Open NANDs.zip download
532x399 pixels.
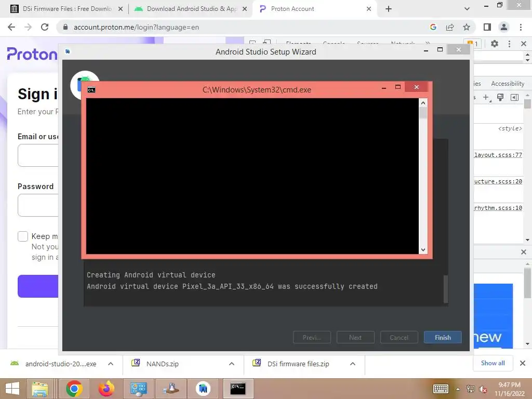[156, 364]
